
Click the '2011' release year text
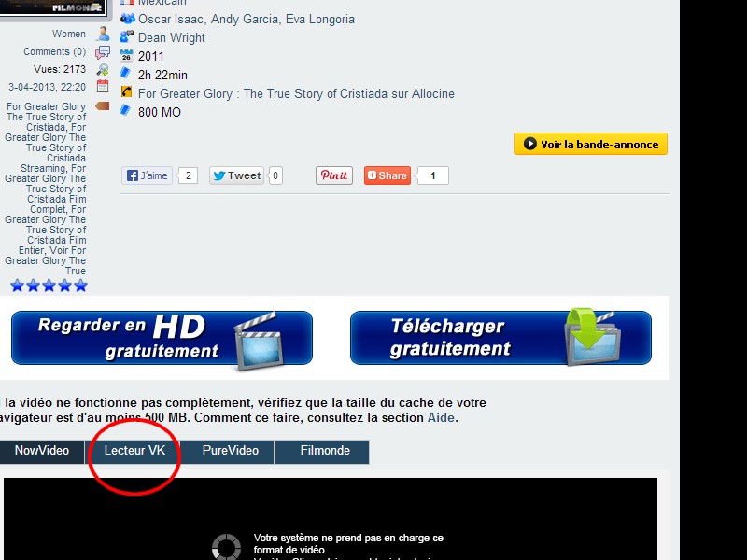point(151,57)
